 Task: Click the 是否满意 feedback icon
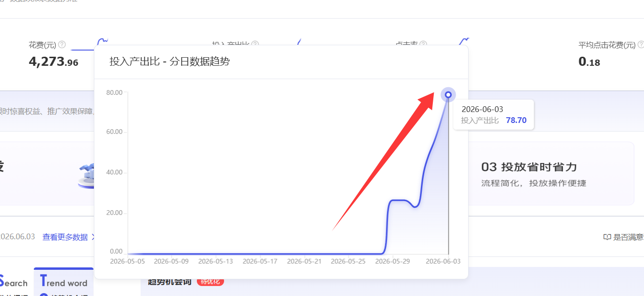tap(607, 237)
